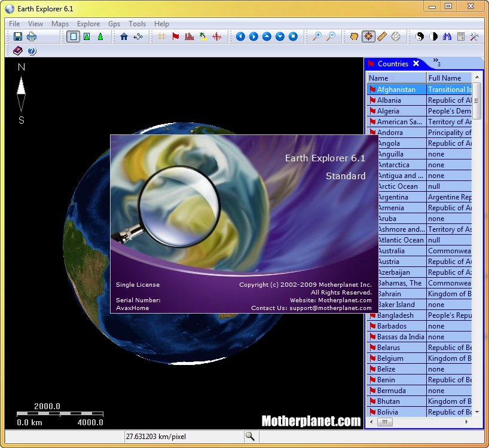
Task: Click the Motherplanet.com website text on splash
Action: (x=344, y=300)
